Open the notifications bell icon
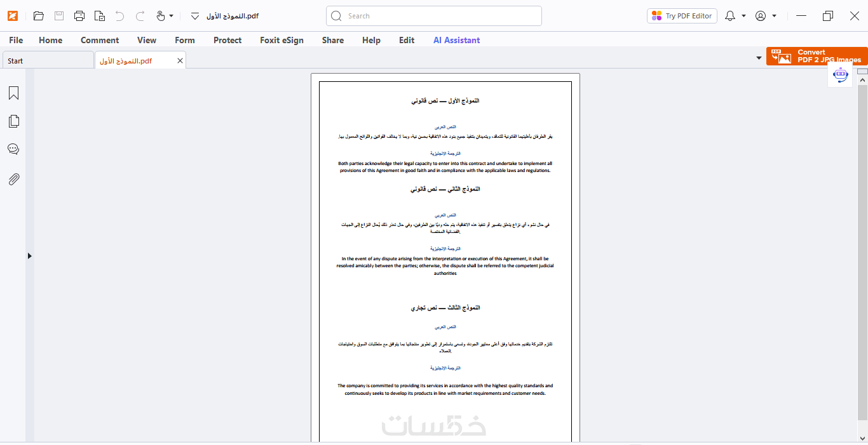Viewport: 868px width, 445px height. (x=730, y=16)
